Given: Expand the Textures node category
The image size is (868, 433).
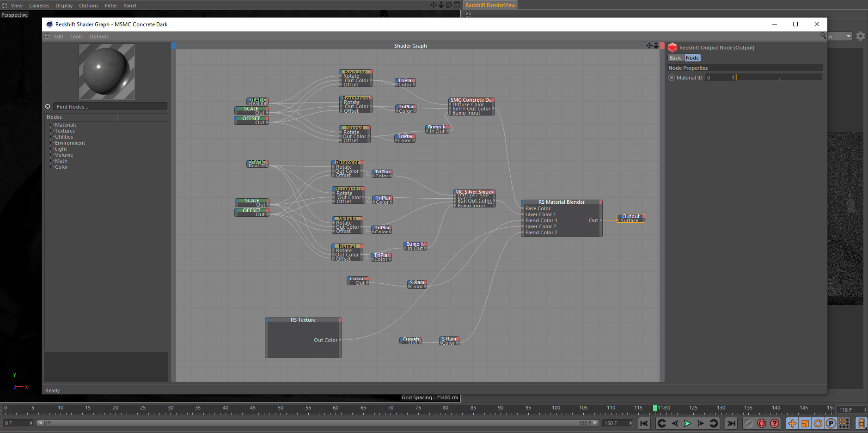Looking at the screenshot, I should click(x=50, y=131).
